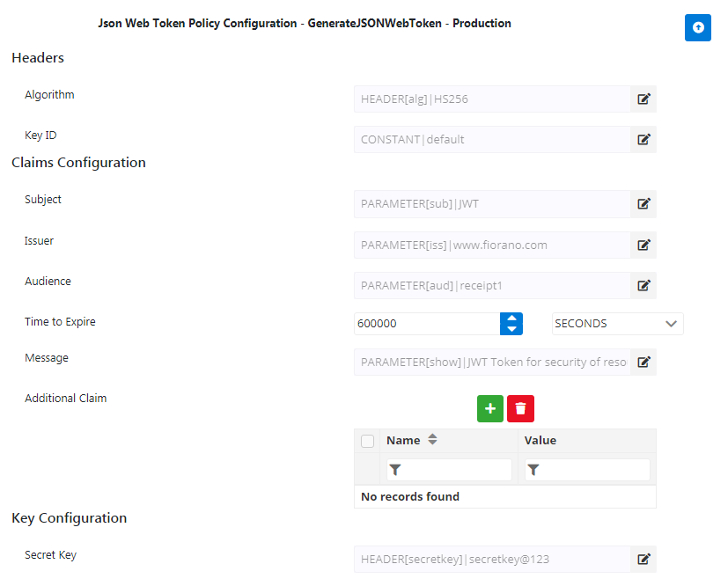
Task: Open the edit icon for Algorithm
Action: click(x=643, y=99)
